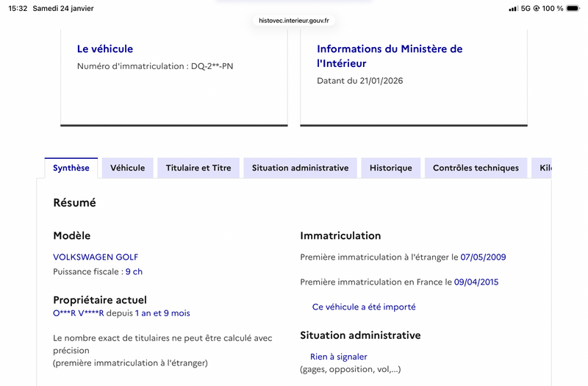588x386 pixels.
Task: Click the 9 ch fiscal power value
Action: coord(134,272)
